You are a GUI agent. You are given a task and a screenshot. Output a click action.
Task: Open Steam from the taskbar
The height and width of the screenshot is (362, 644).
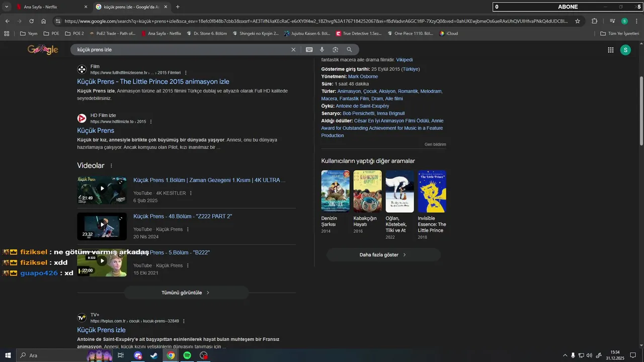[x=154, y=355]
